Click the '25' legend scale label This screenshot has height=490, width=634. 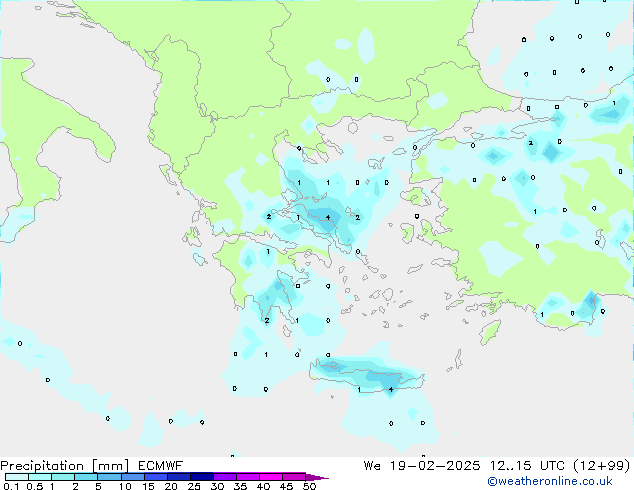click(x=194, y=486)
